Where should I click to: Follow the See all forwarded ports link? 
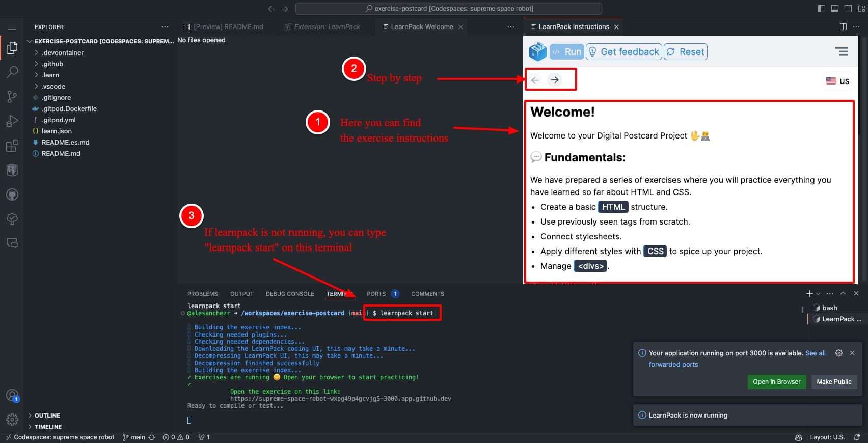(x=815, y=353)
